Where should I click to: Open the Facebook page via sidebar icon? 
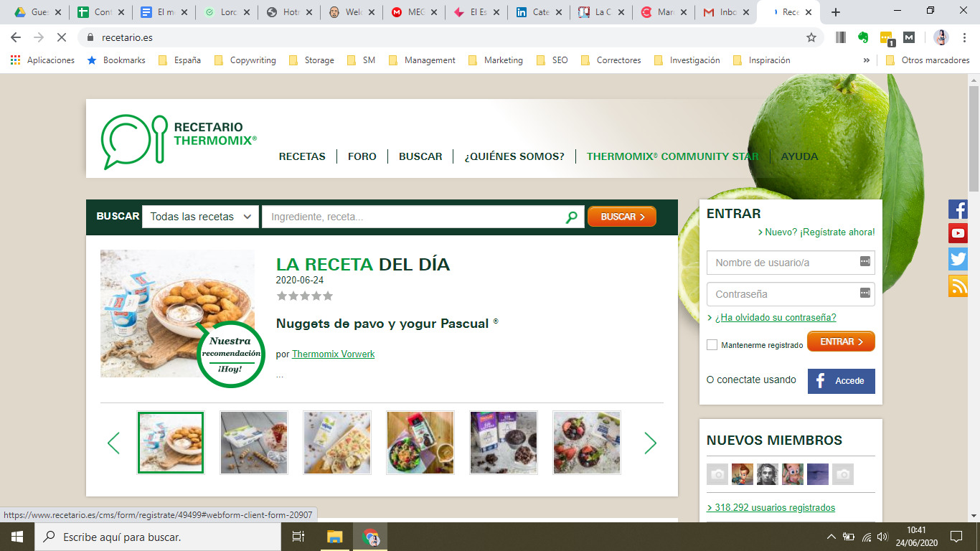[x=958, y=209]
